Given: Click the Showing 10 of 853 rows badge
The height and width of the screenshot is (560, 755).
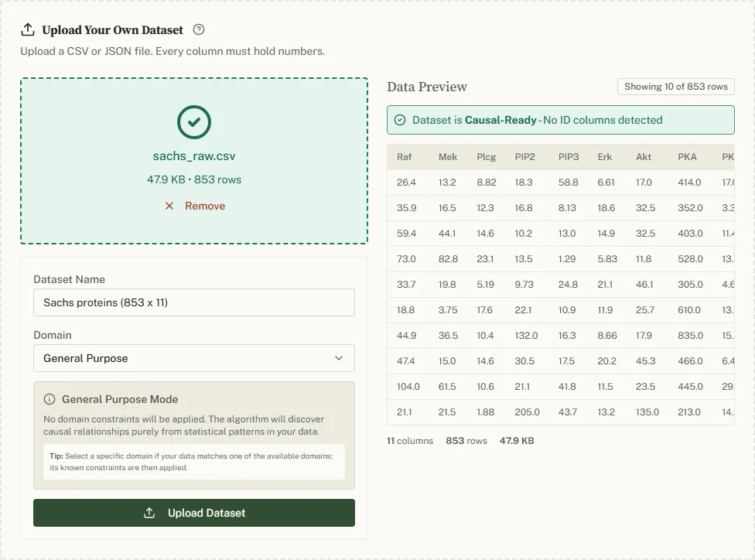Looking at the screenshot, I should (676, 87).
